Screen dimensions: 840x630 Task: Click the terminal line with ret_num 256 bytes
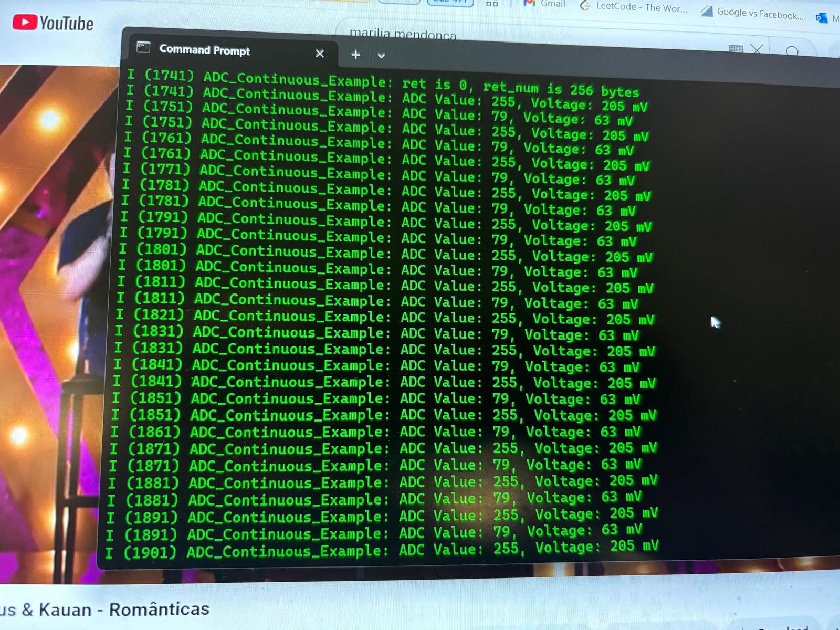point(383,84)
